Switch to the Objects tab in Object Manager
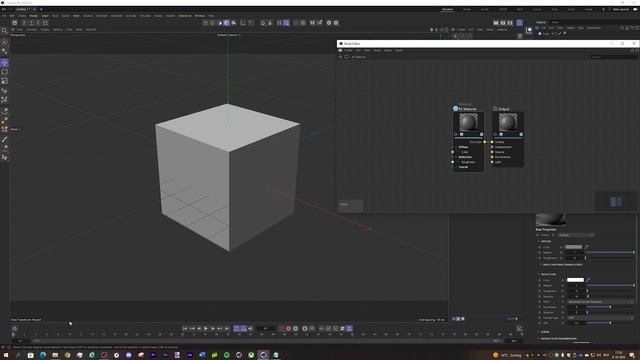 click(541, 22)
